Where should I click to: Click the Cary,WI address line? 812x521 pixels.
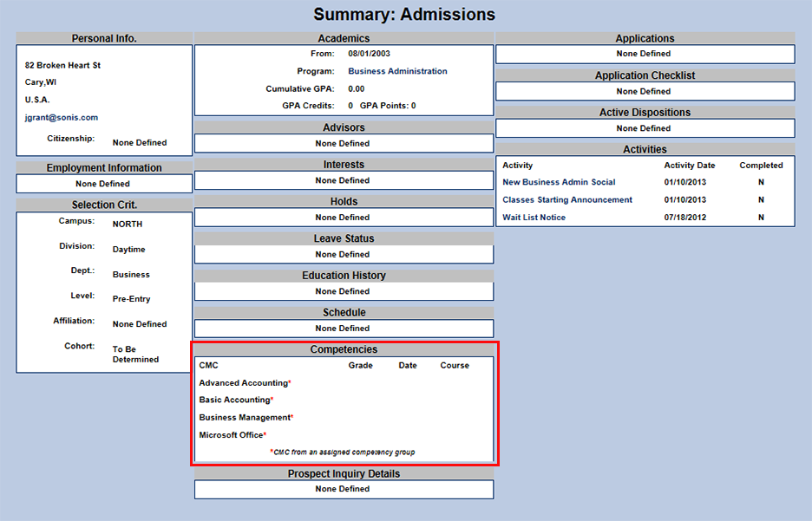41,82
